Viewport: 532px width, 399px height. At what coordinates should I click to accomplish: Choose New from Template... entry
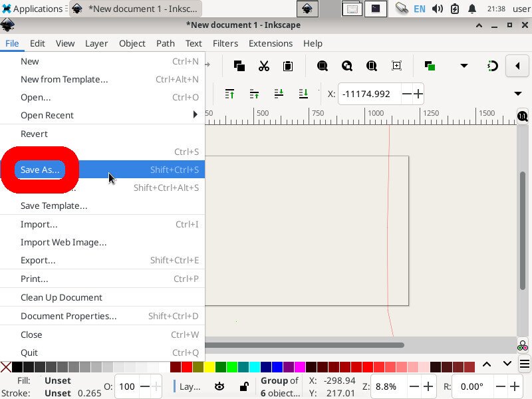[102, 79]
